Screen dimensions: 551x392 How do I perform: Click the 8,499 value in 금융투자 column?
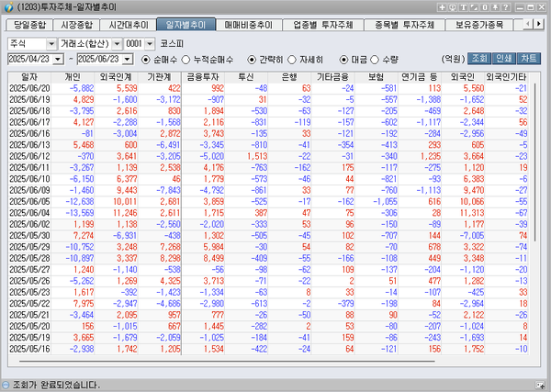pos(214,258)
